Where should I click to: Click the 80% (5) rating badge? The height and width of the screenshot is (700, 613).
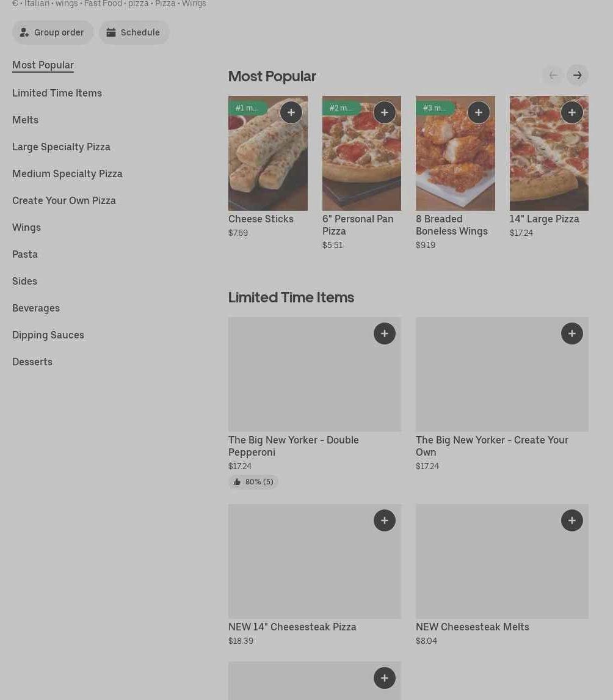pos(253,482)
